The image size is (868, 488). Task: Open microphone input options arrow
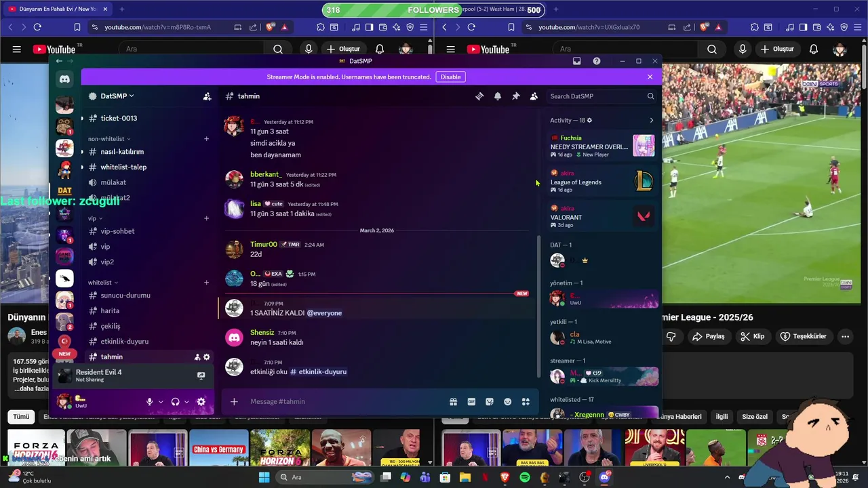pyautogui.click(x=161, y=402)
